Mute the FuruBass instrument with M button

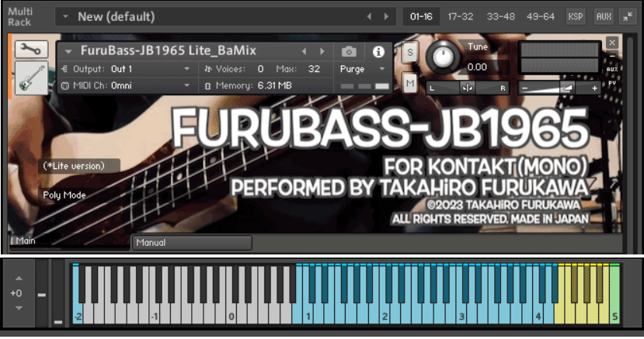click(410, 84)
